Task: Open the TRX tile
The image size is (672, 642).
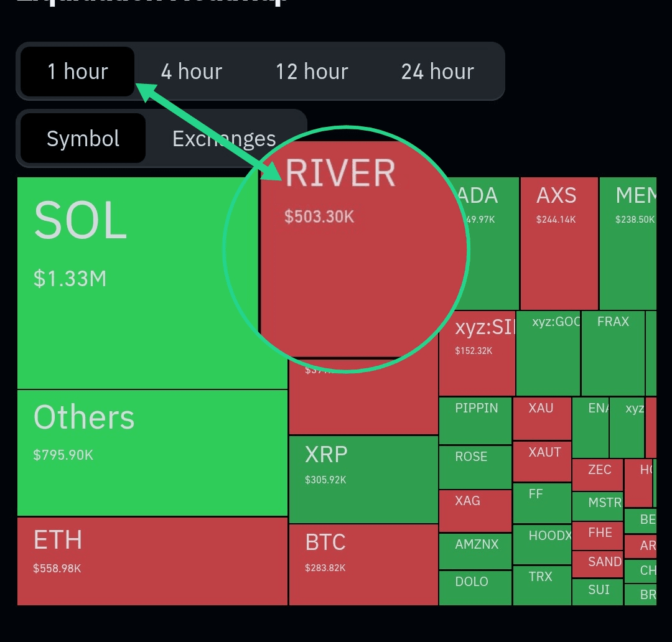Action: coord(542,585)
